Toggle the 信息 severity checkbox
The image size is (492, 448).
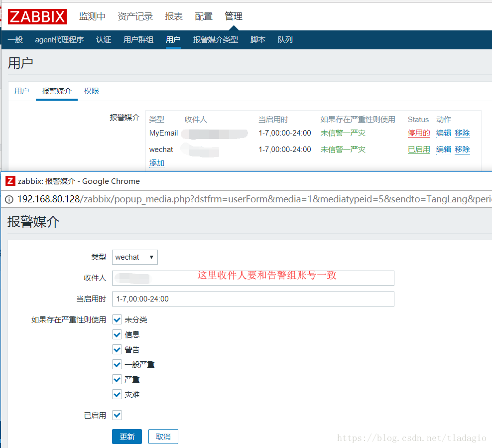[x=117, y=335]
